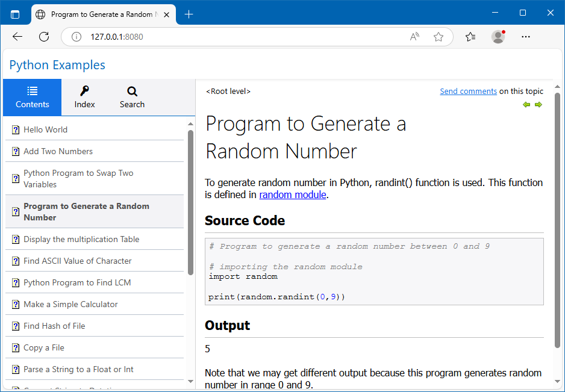Open the Contents tab
Screen dimensions: 565x392
point(33,98)
